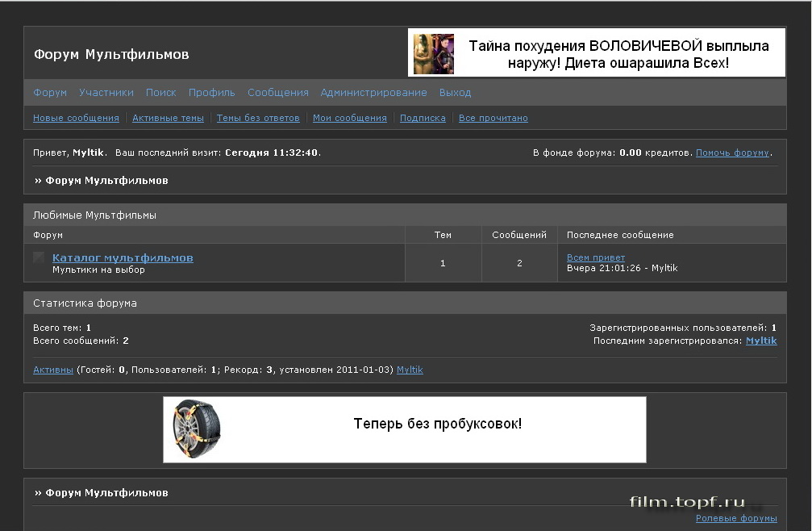Open the Администрирование panel
Image resolution: width=812 pixels, height=531 pixels.
[373, 92]
